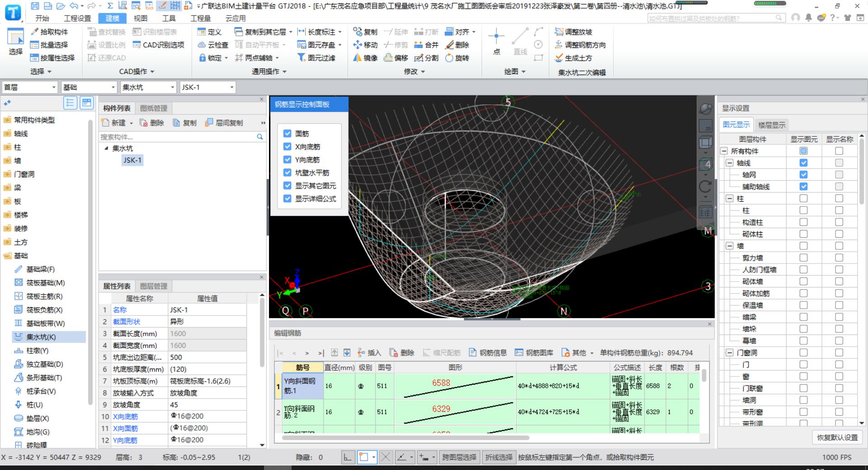Uncheck the 面筋 checkbox
This screenshot has width=868, height=470.
[x=287, y=133]
